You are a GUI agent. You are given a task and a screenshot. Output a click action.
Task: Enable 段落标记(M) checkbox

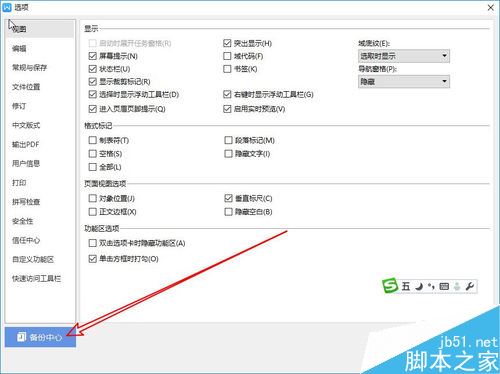tap(228, 140)
